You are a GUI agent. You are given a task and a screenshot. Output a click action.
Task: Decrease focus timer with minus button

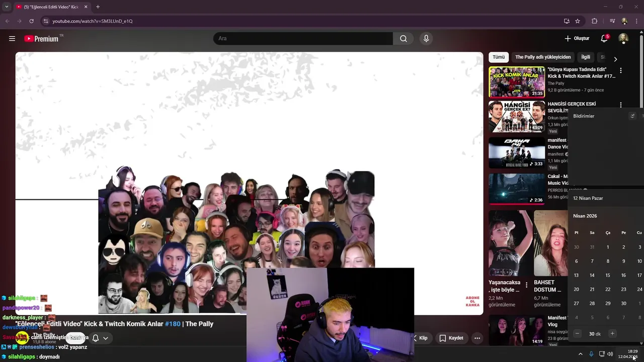577,333
